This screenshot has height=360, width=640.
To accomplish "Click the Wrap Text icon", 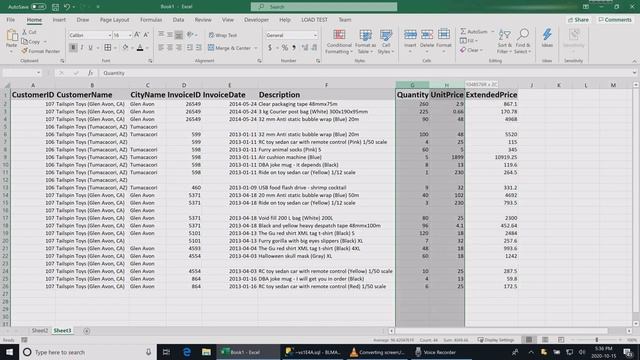I will (211, 35).
